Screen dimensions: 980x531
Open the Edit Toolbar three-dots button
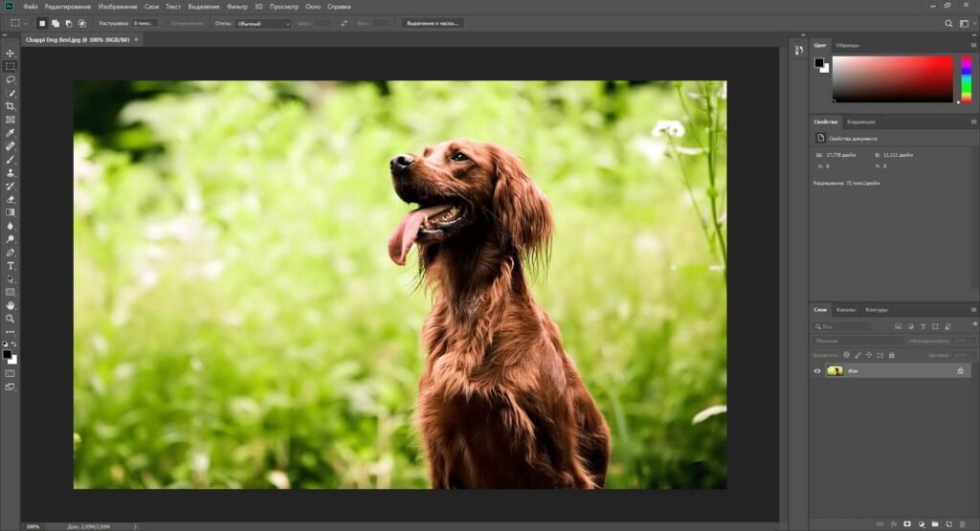[x=10, y=332]
